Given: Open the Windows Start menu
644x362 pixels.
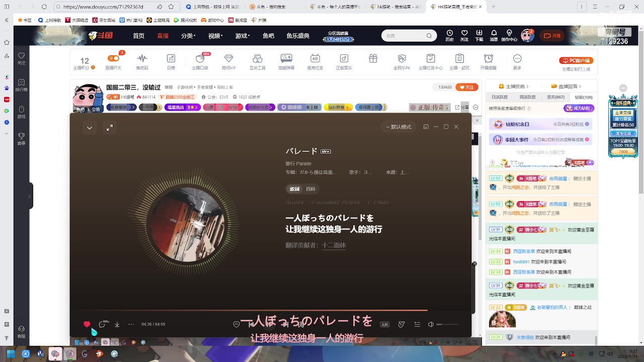Looking at the screenshot, I should coord(11,354).
